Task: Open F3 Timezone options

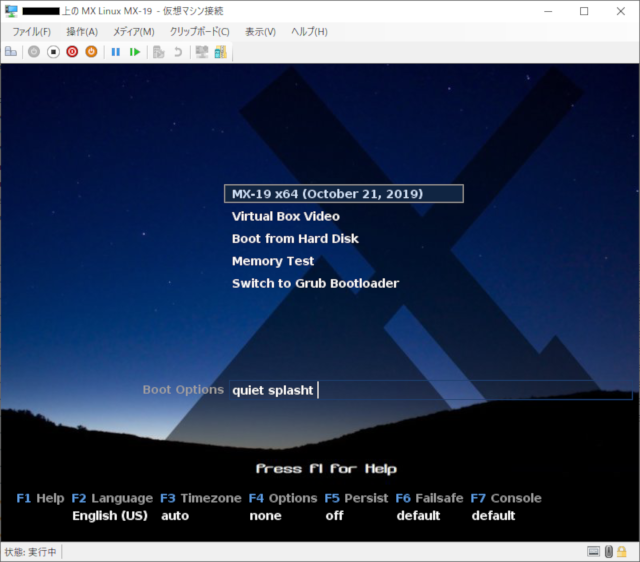Action: pyautogui.click(x=201, y=498)
